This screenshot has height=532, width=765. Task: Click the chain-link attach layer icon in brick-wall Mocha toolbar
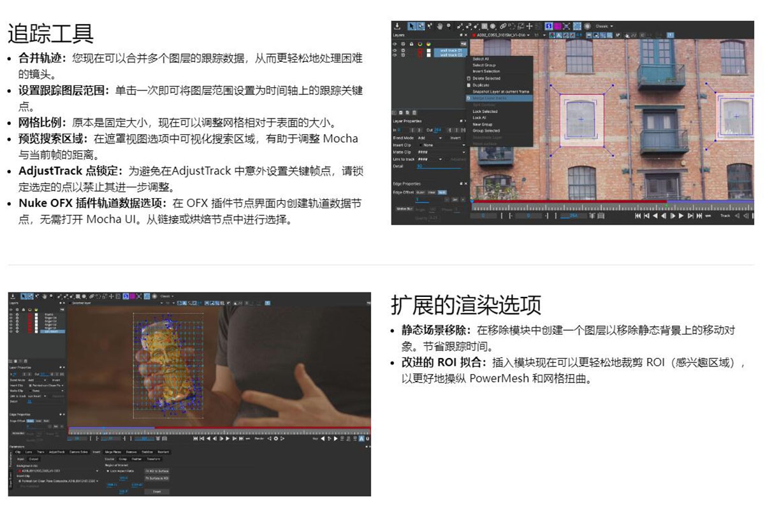[503, 26]
